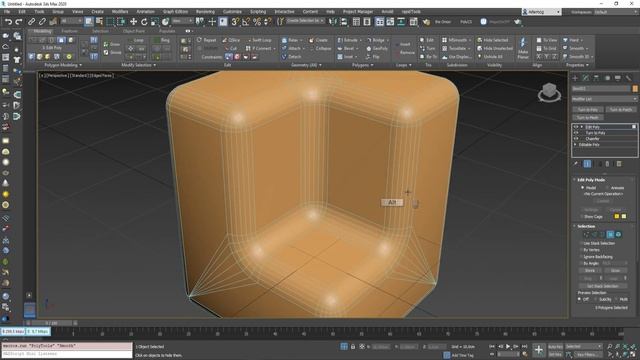This screenshot has height=360, width=640.
Task: Expand the Geometry (All) ribbon panel
Action: tap(306, 65)
